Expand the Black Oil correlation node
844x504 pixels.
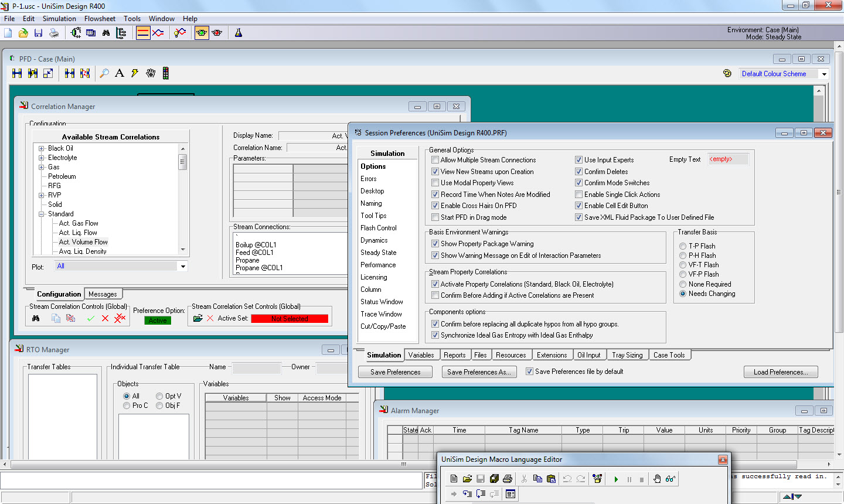point(42,148)
